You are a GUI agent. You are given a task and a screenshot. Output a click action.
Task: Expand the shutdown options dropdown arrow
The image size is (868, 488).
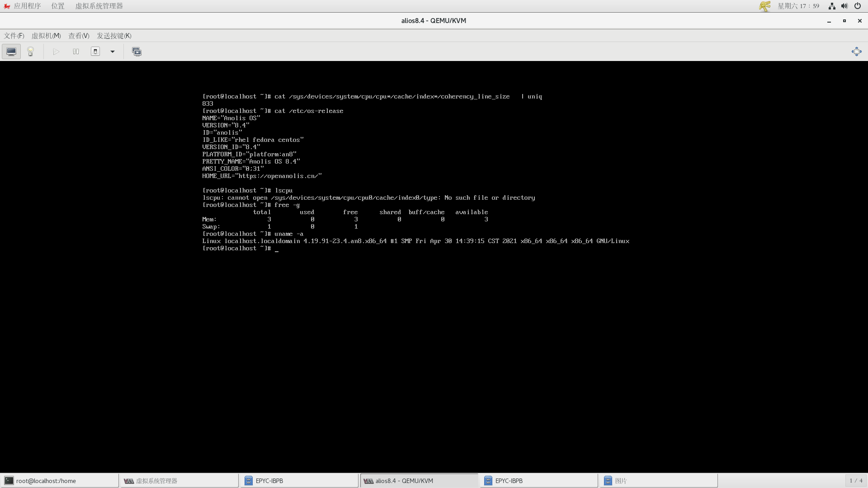113,52
